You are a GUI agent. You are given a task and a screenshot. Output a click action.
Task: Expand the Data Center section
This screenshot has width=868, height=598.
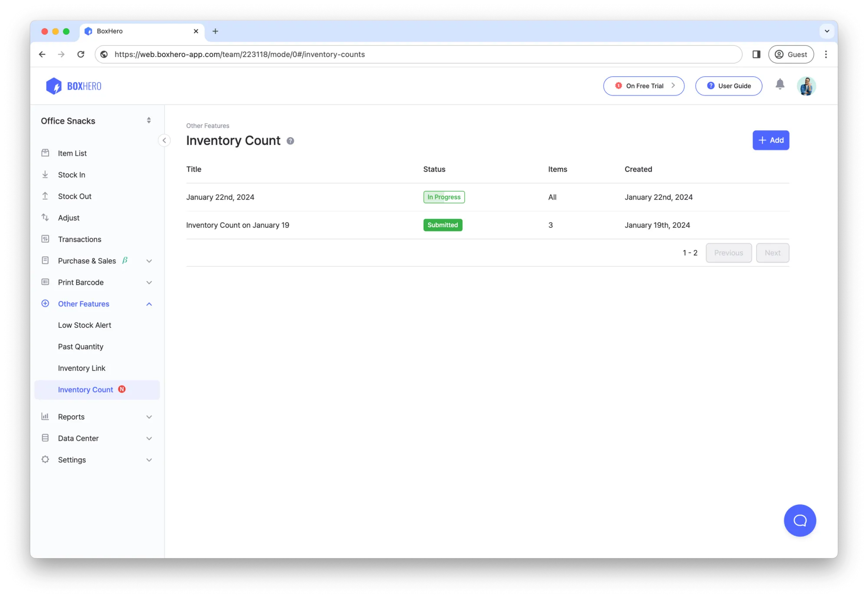tap(149, 438)
